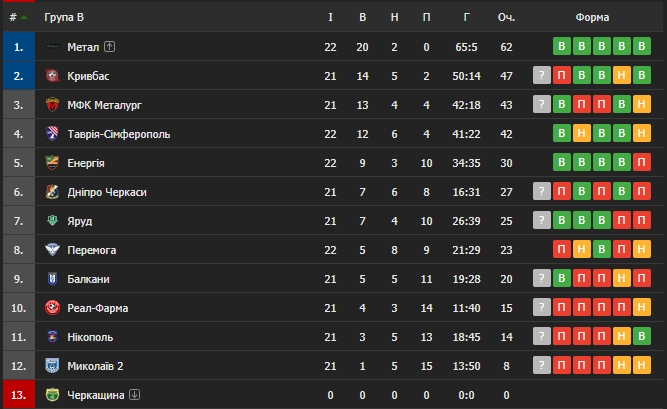The height and width of the screenshot is (409, 667).
Task: Click the Форма column header
Action: coord(592,17)
